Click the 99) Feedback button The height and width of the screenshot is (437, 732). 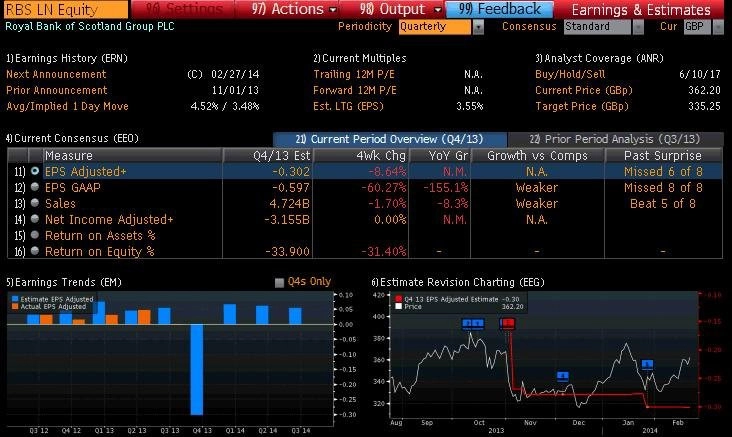click(x=500, y=9)
